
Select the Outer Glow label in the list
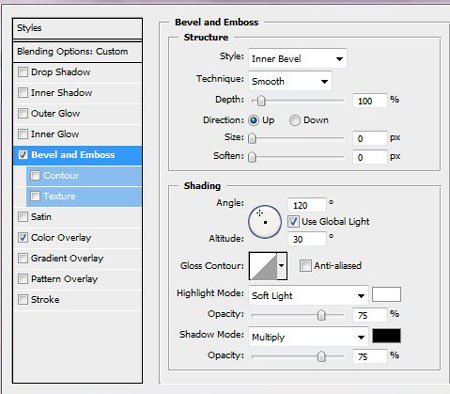55,113
